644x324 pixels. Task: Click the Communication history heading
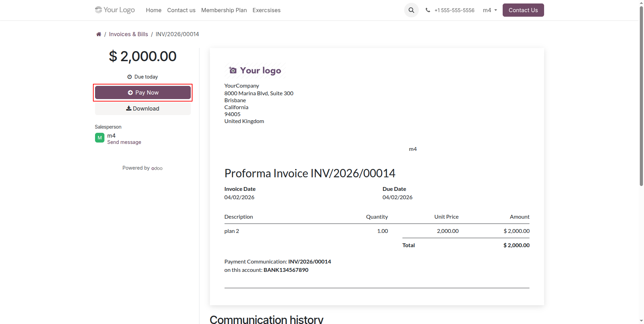267,319
